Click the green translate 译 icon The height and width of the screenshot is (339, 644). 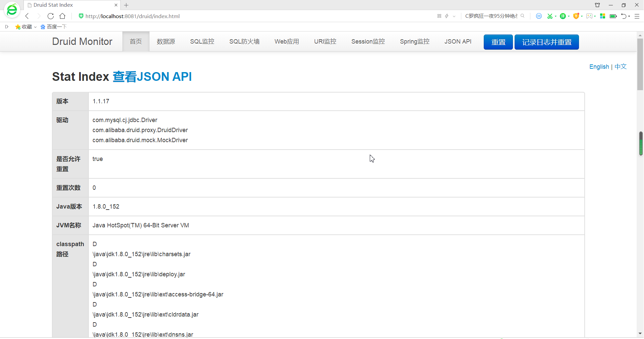pos(563,16)
